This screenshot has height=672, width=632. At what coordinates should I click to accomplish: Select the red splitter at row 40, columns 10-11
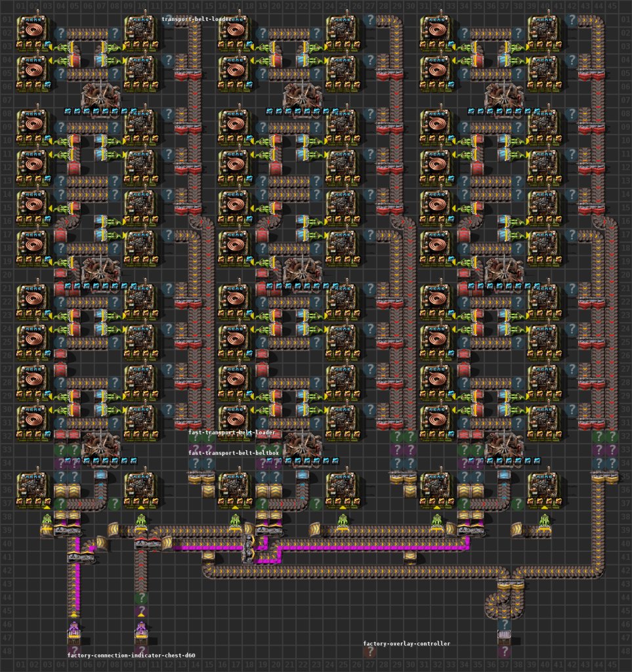pos(148,544)
